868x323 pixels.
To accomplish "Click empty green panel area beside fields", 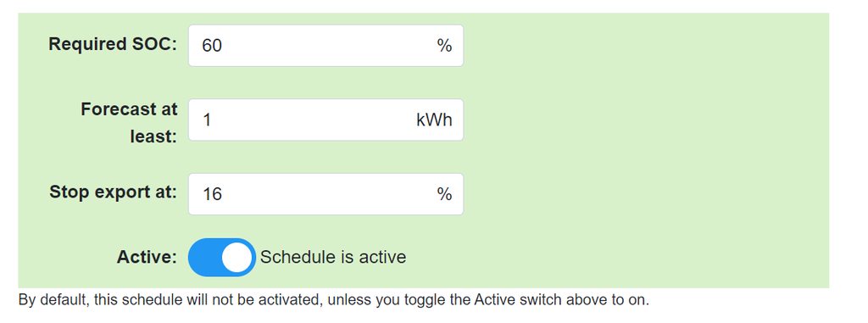I will click(645, 149).
